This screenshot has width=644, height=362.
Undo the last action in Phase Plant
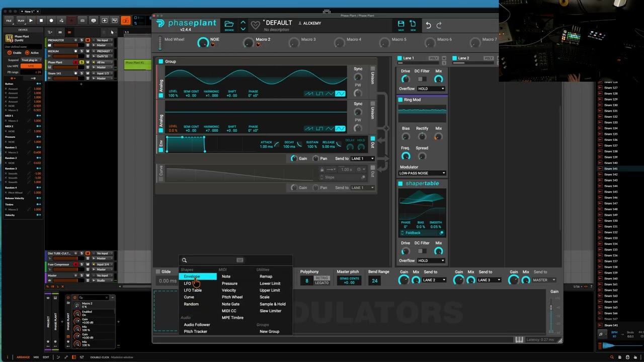tap(428, 25)
